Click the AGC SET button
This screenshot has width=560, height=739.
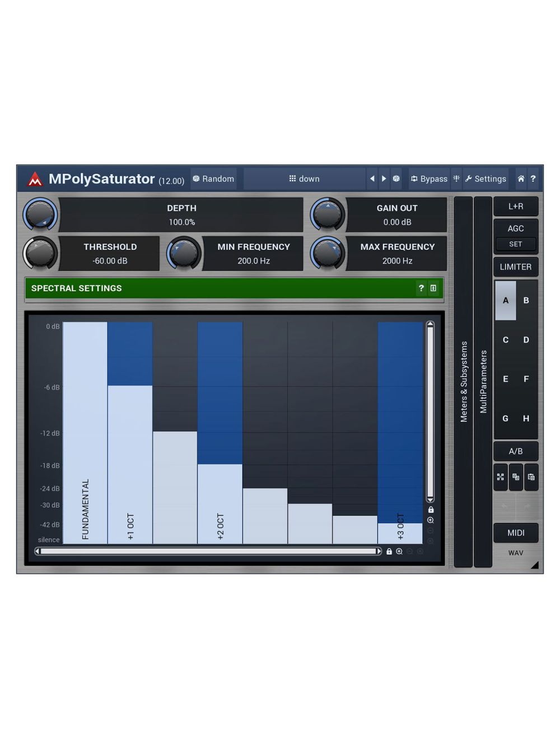(x=515, y=244)
